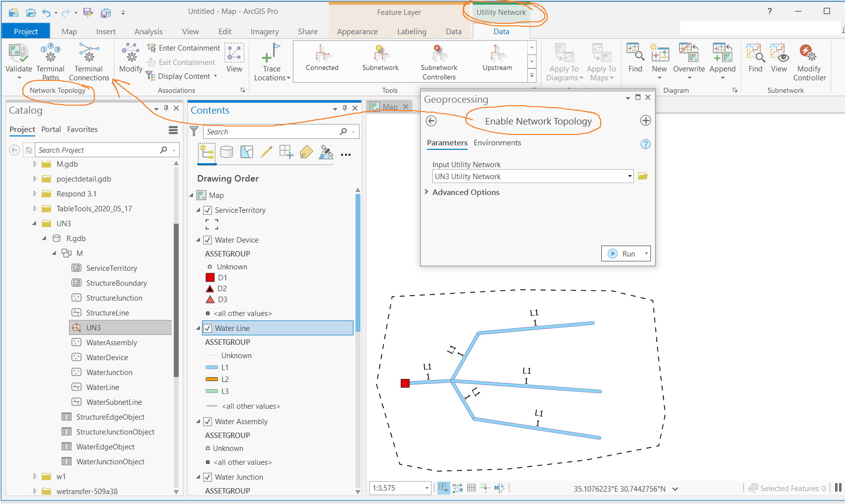845x504 pixels.
Task: Click the Overwrite diagram icon
Action: tap(689, 52)
